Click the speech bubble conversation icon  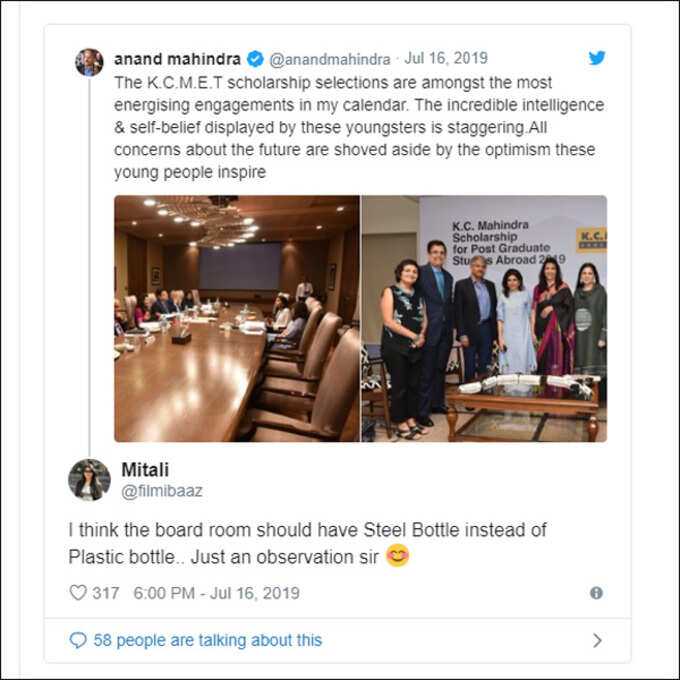pyautogui.click(x=78, y=640)
